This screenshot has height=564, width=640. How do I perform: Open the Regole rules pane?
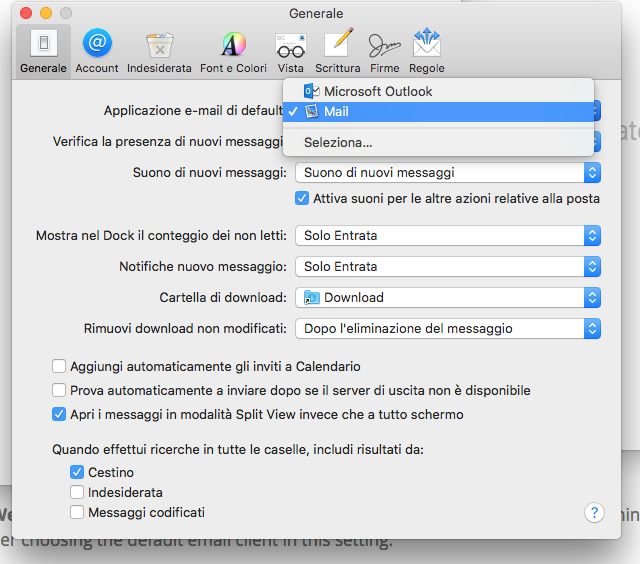point(427,51)
